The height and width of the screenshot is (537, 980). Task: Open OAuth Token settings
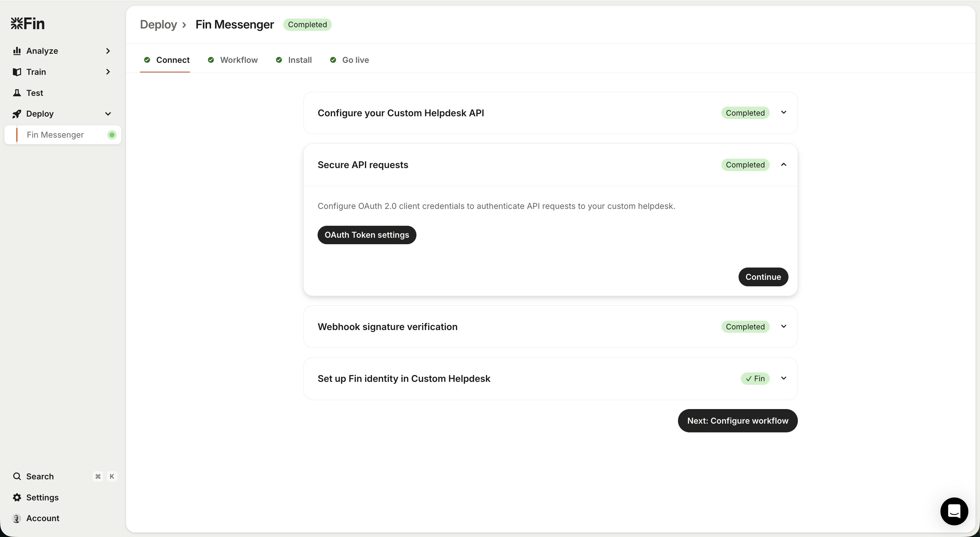(x=367, y=235)
